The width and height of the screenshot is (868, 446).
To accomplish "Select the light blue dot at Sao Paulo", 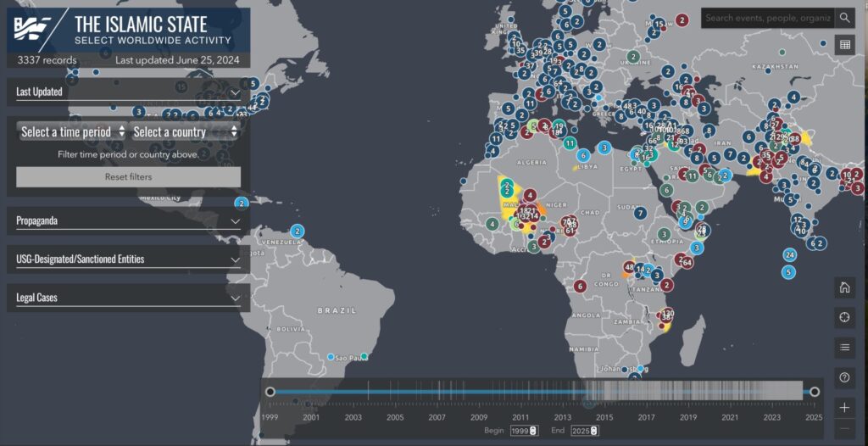I will (331, 357).
